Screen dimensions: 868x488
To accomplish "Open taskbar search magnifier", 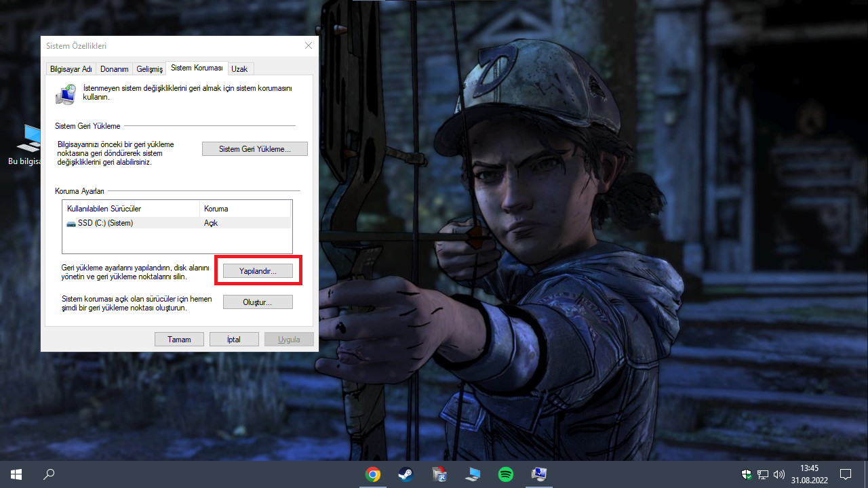I will pos(49,474).
